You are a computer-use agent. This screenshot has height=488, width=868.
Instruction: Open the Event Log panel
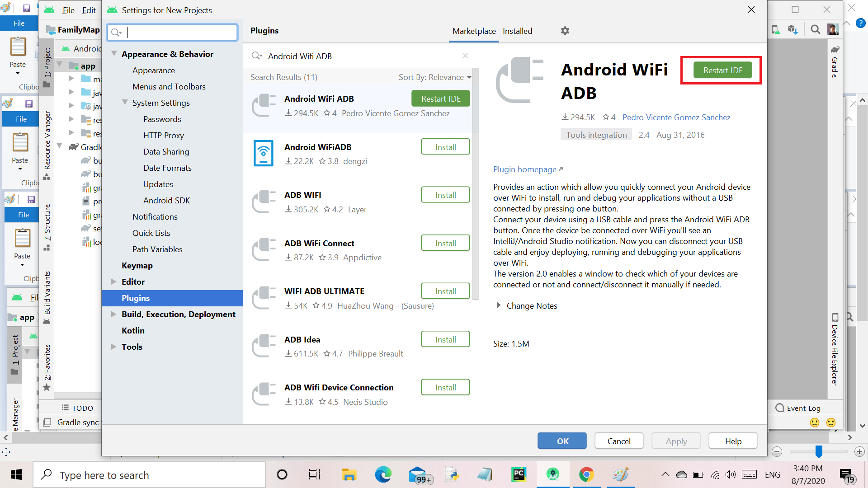click(x=798, y=408)
